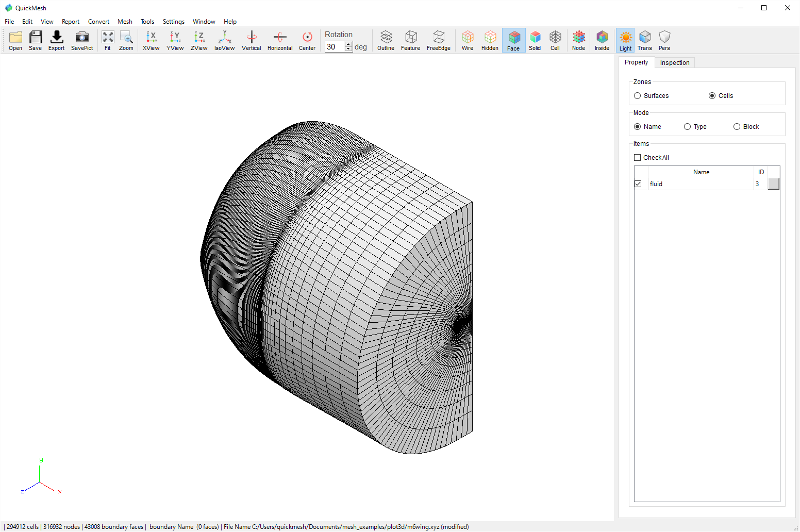Viewport: 800px width, 532px height.
Task: Open the Window menu
Action: (204, 22)
